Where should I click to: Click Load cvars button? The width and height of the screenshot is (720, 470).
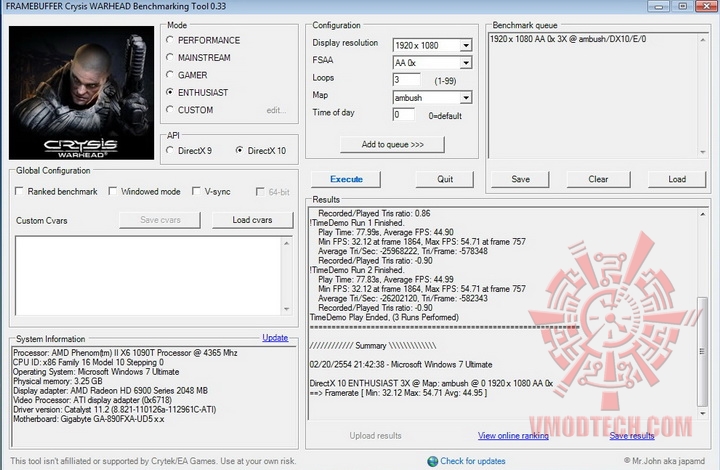point(252,220)
